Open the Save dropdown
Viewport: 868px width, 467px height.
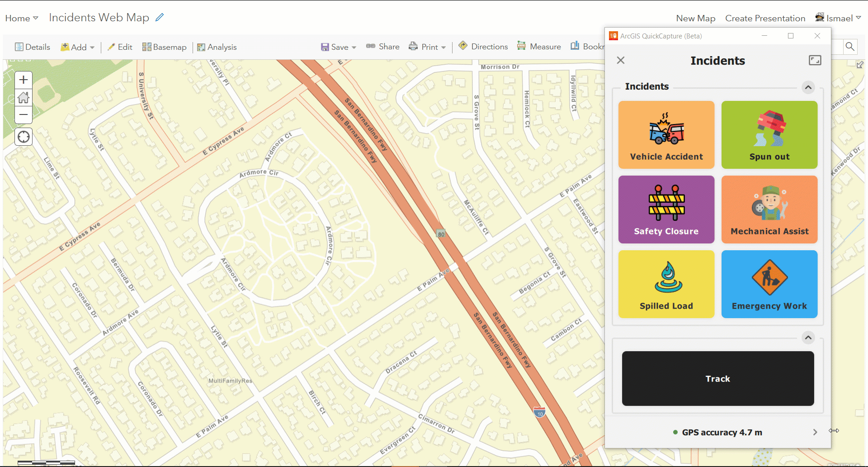click(354, 47)
